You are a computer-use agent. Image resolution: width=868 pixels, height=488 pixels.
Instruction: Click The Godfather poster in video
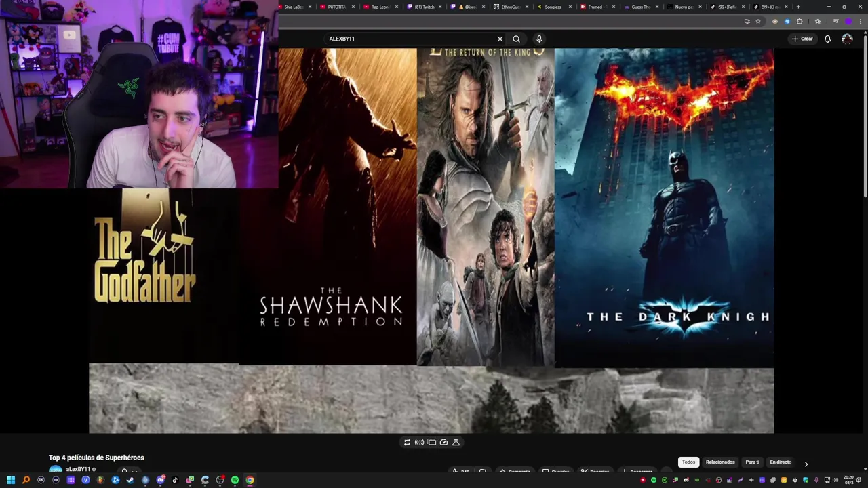[x=163, y=275]
